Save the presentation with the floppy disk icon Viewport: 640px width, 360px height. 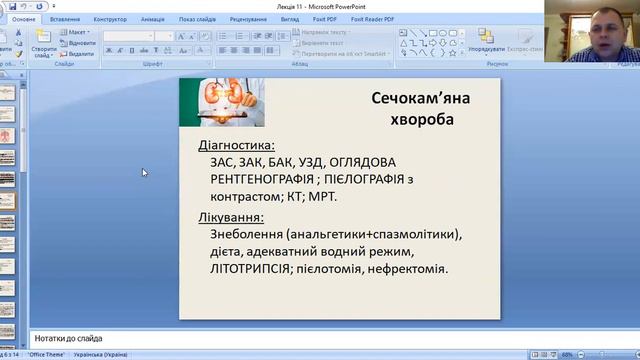pos(12,7)
